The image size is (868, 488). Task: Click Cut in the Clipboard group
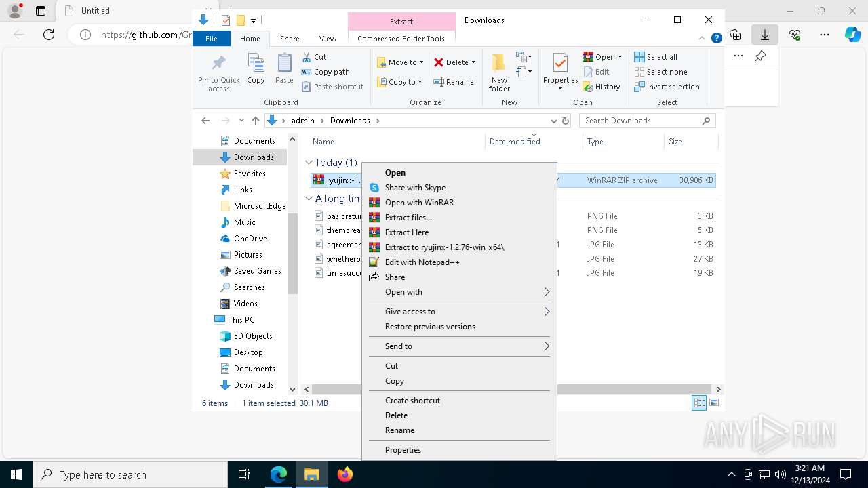tap(314, 57)
